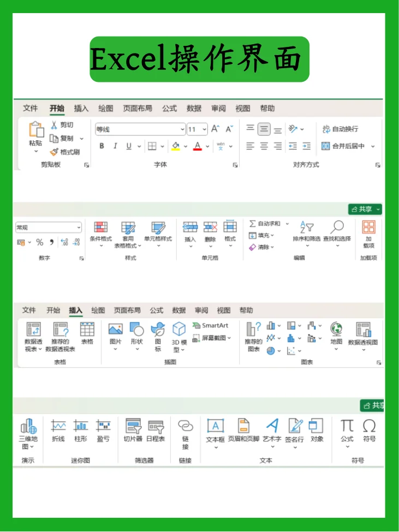The image size is (399, 532).
Task: Click the 三维地图 3D map globe icon
Action: 28,426
